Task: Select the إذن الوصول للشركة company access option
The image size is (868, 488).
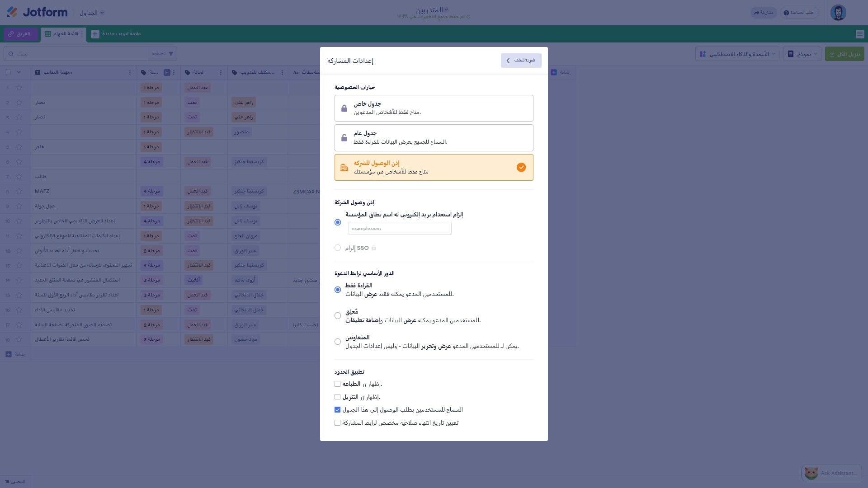Action: pos(434,167)
